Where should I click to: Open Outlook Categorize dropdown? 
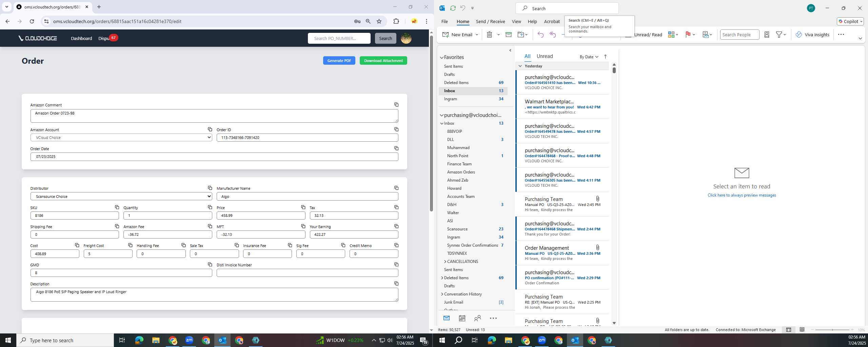tap(673, 35)
